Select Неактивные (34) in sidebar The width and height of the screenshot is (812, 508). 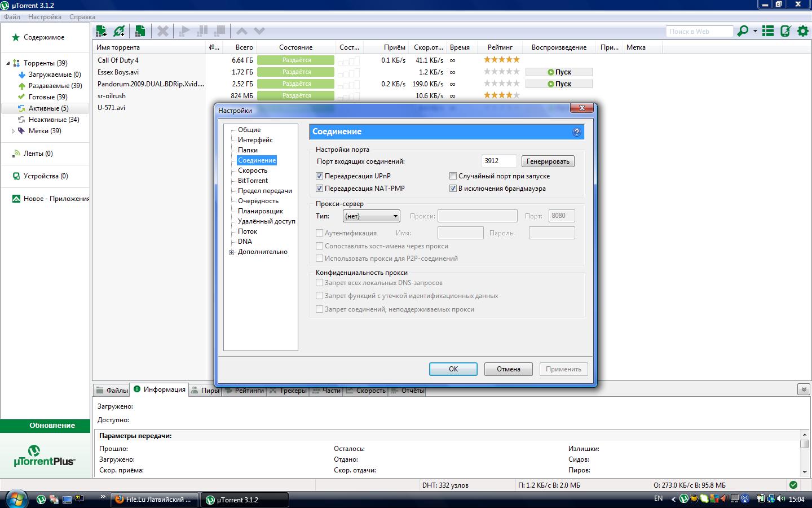pos(54,120)
